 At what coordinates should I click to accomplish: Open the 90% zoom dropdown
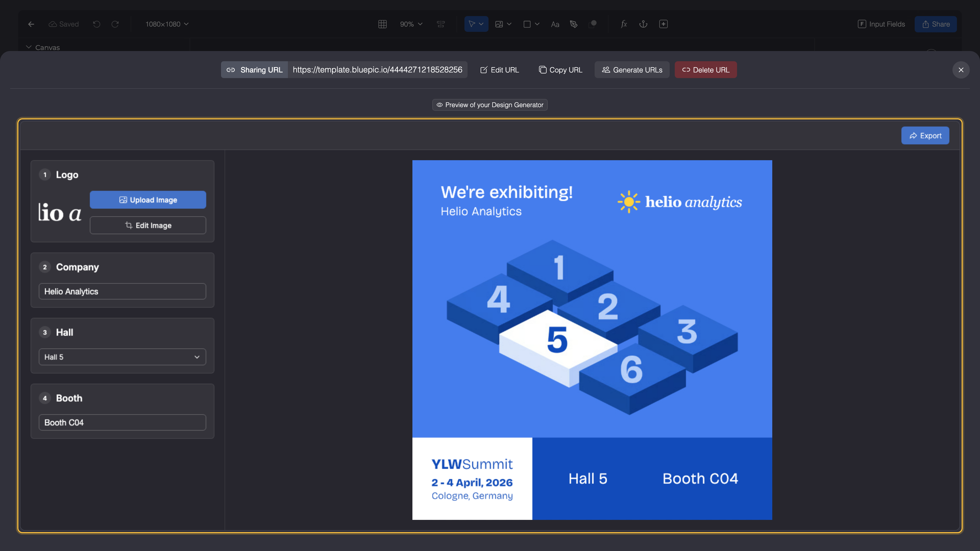click(x=411, y=24)
